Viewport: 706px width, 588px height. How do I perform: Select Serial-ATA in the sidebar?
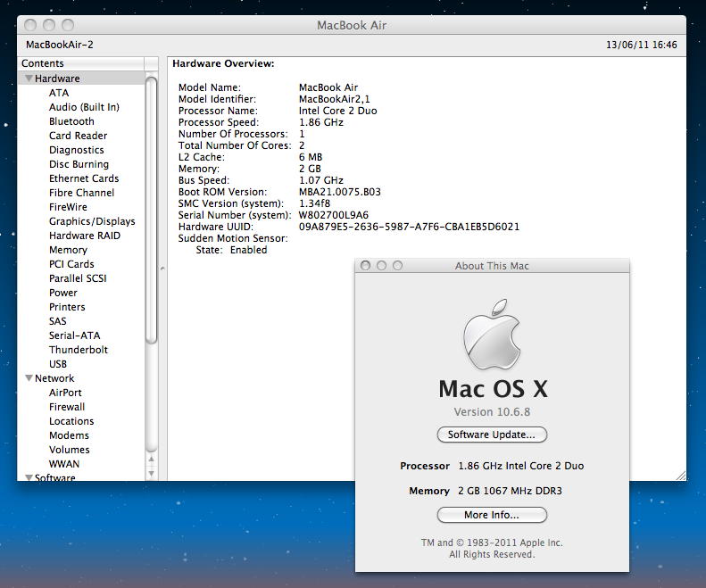point(75,335)
